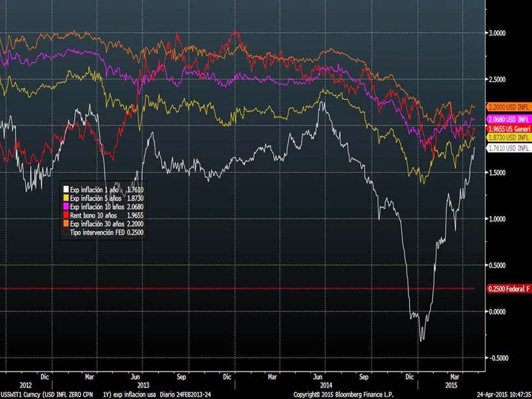This screenshot has height=399, width=532.
Task: Click the 2015 year label on the time axis
Action: 451,386
